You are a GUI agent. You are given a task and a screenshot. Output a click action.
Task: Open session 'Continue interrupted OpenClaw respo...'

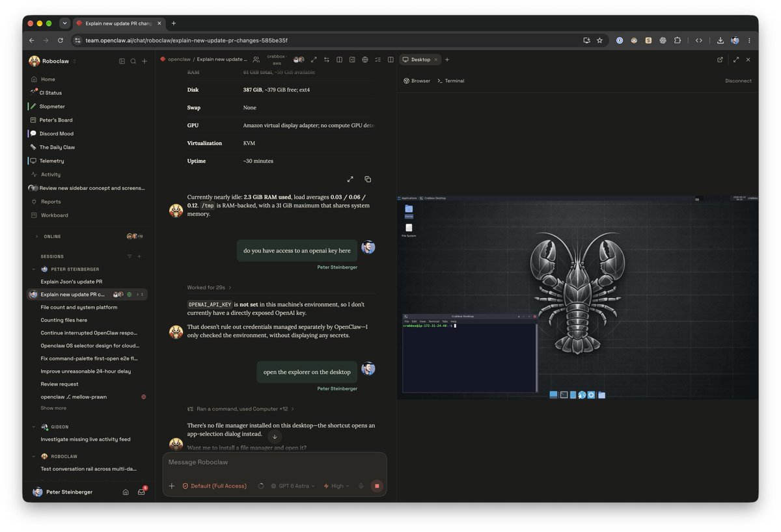[88, 333]
